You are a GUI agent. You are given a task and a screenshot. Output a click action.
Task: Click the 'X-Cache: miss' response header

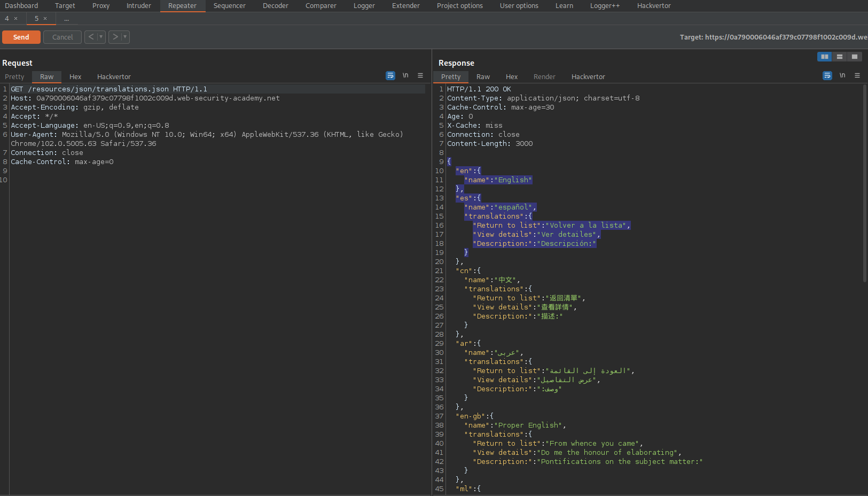[x=475, y=126]
